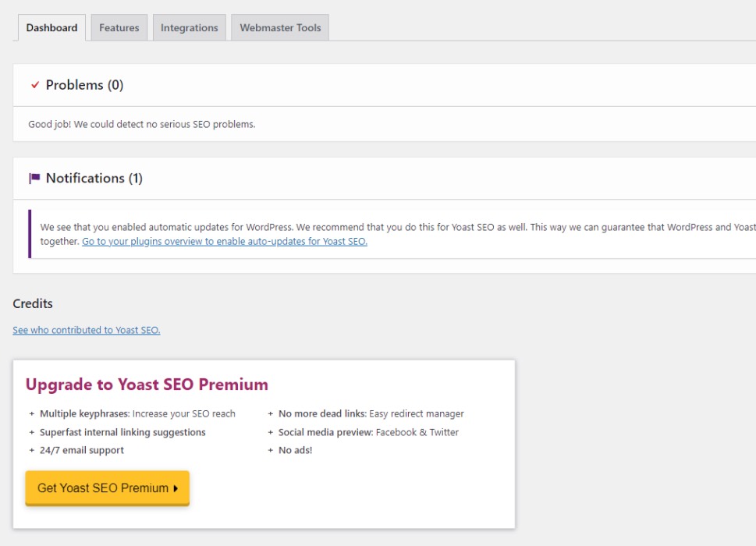756x546 pixels.
Task: Switch to the Features tab
Action: click(119, 27)
